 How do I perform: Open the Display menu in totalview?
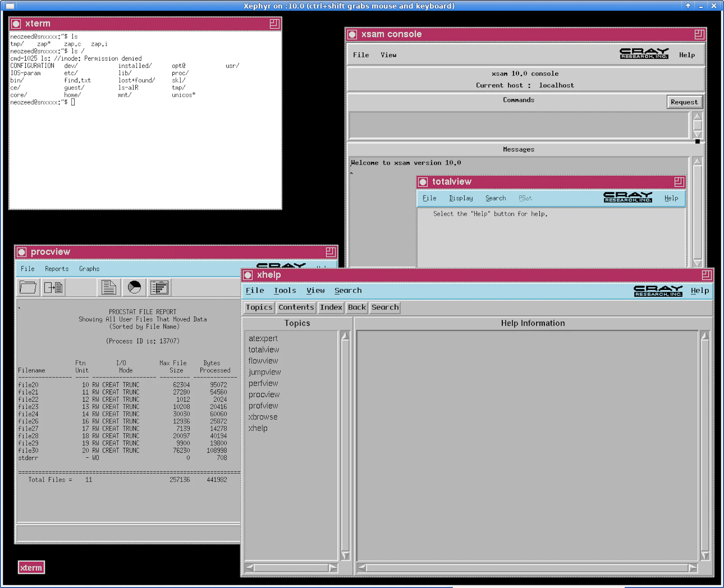(461, 198)
